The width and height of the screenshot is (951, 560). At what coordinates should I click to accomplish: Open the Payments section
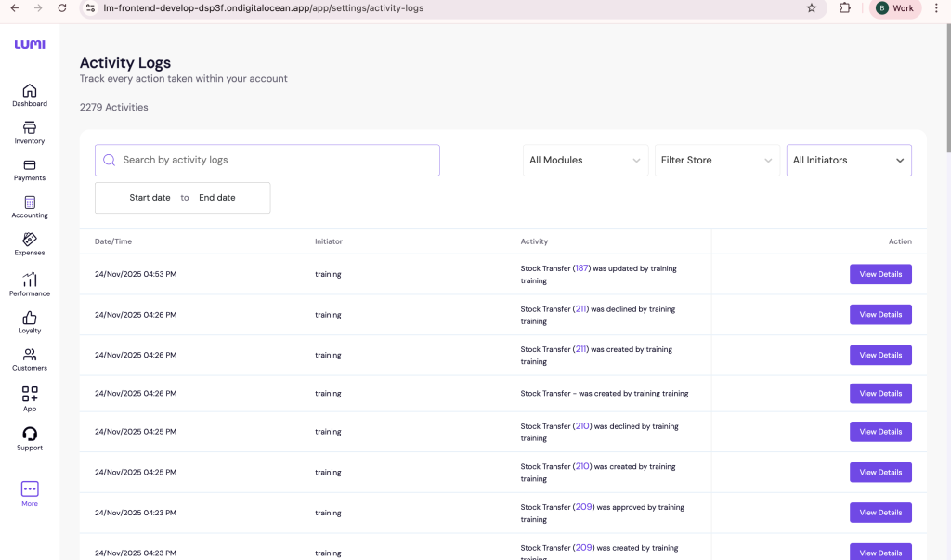point(29,171)
